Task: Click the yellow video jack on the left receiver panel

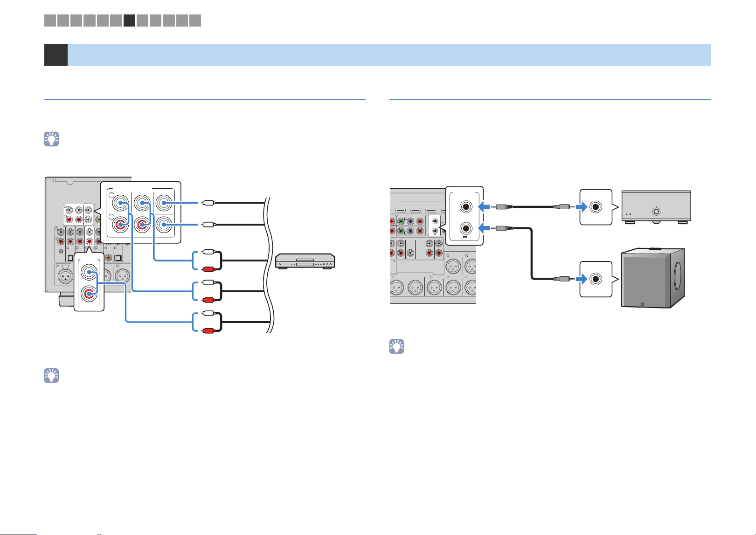Action: point(98,219)
